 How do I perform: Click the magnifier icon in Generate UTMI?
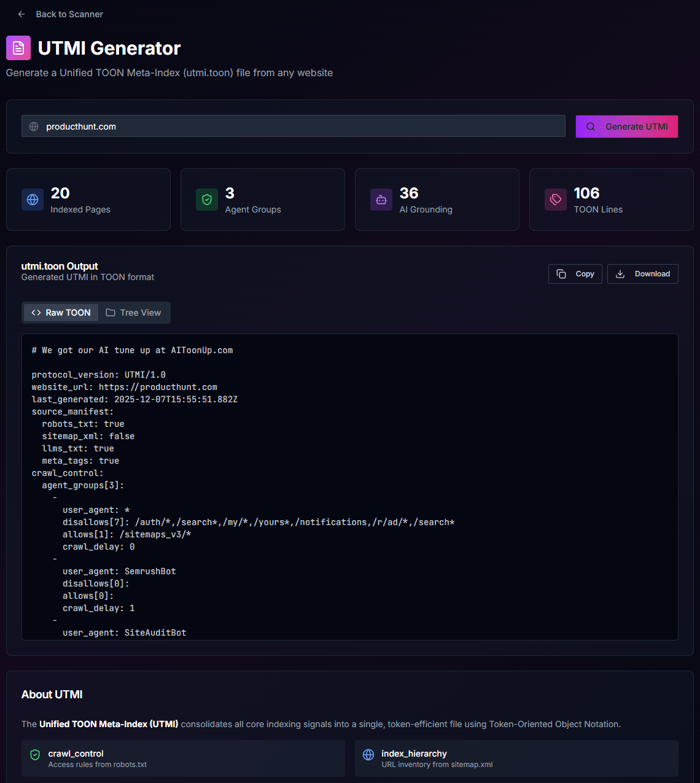click(x=591, y=127)
